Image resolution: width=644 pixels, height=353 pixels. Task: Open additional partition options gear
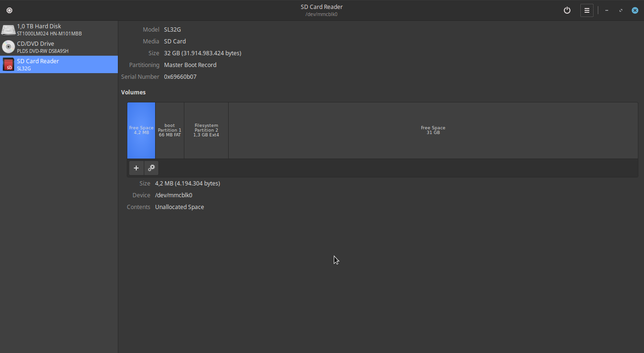(151, 168)
